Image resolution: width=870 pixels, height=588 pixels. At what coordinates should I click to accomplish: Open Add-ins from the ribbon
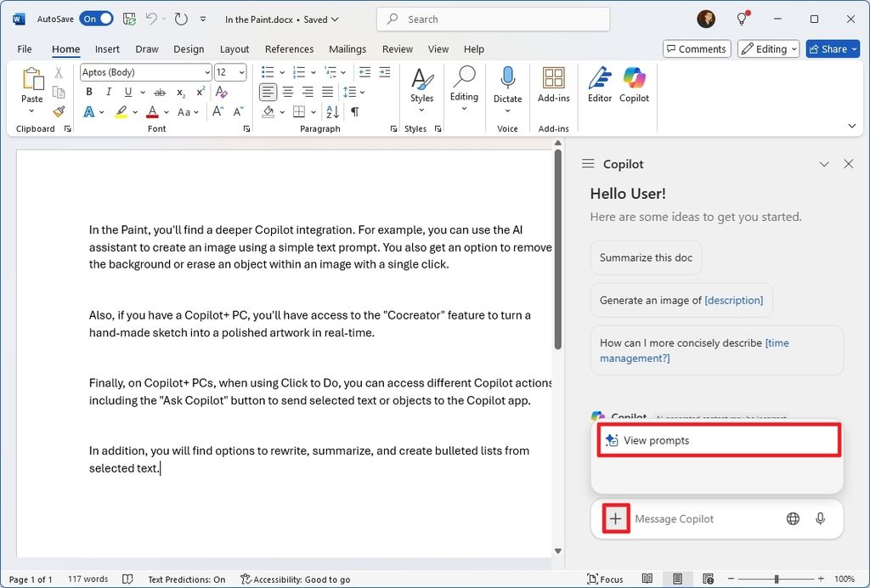pyautogui.click(x=554, y=85)
